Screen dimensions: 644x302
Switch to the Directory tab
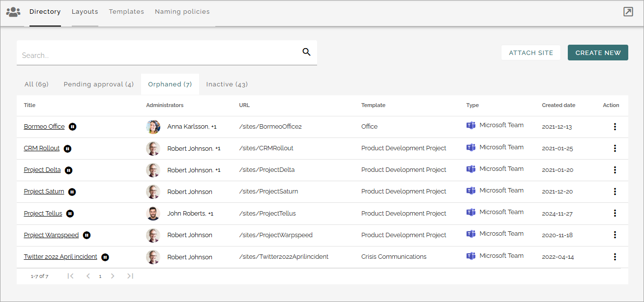point(45,12)
